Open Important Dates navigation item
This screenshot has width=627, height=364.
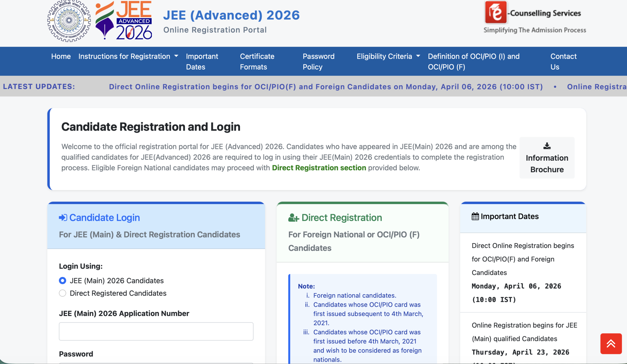coord(202,62)
